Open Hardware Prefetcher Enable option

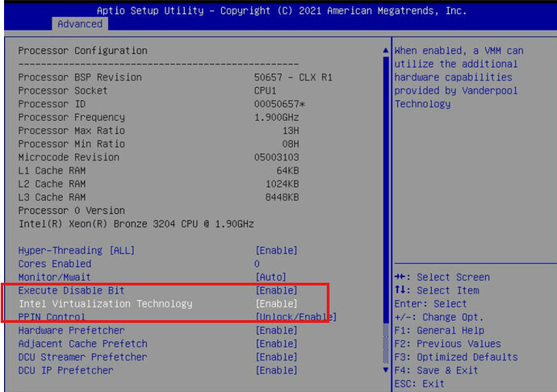[276, 331]
